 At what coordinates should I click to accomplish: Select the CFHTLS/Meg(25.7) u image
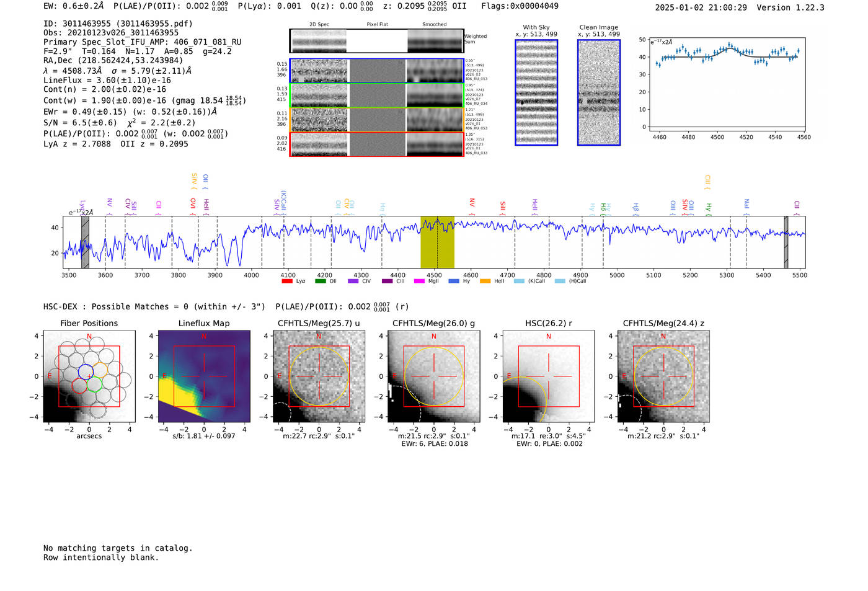click(319, 376)
